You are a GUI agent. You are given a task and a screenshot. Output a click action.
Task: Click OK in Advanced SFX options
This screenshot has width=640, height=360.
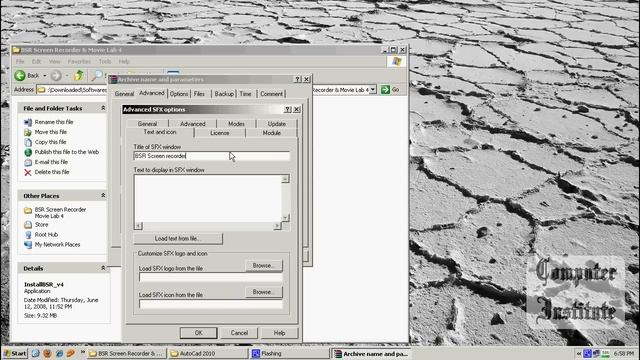click(x=198, y=333)
